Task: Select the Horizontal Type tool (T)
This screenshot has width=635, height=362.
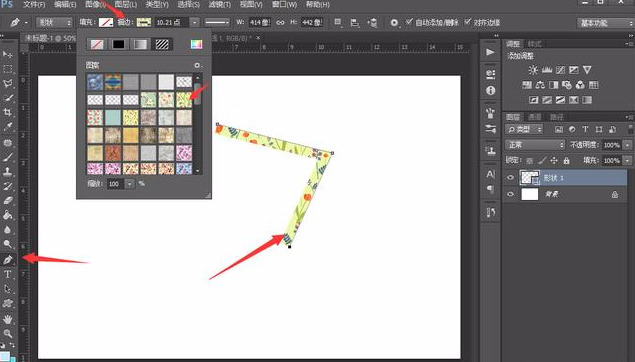Action: (x=8, y=274)
